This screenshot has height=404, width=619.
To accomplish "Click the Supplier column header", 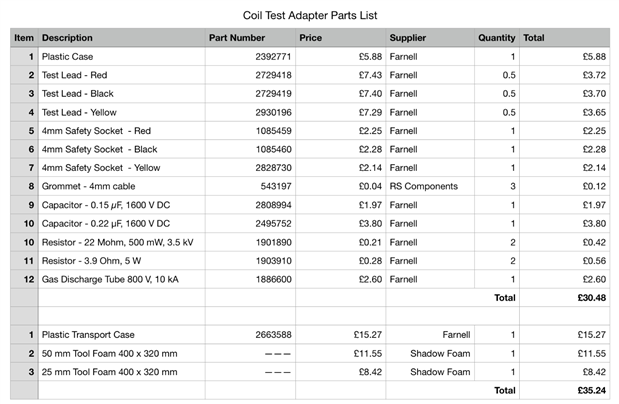I will pyautogui.click(x=408, y=38).
